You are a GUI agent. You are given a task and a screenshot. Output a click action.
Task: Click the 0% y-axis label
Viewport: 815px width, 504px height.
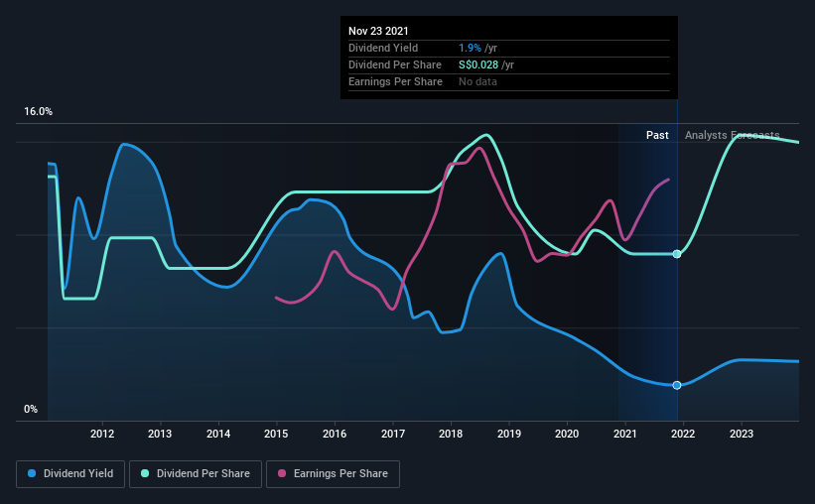pyautogui.click(x=31, y=410)
